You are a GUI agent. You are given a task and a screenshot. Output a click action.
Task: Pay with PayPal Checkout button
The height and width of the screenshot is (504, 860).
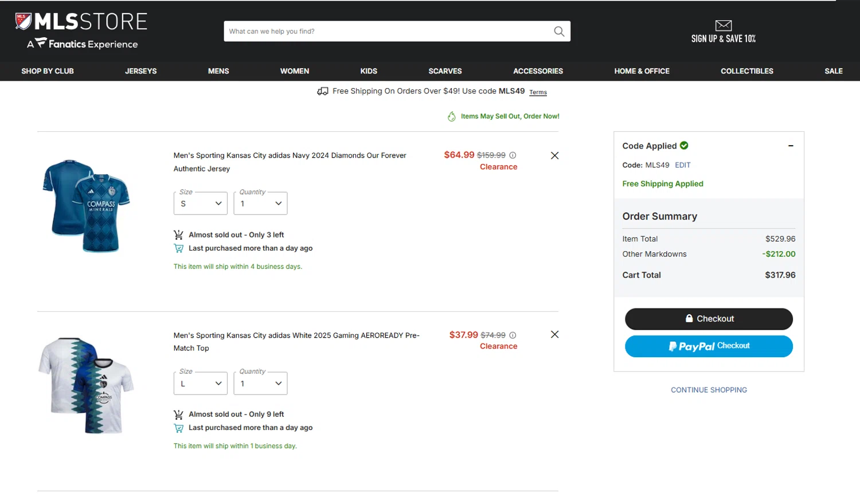(x=709, y=346)
